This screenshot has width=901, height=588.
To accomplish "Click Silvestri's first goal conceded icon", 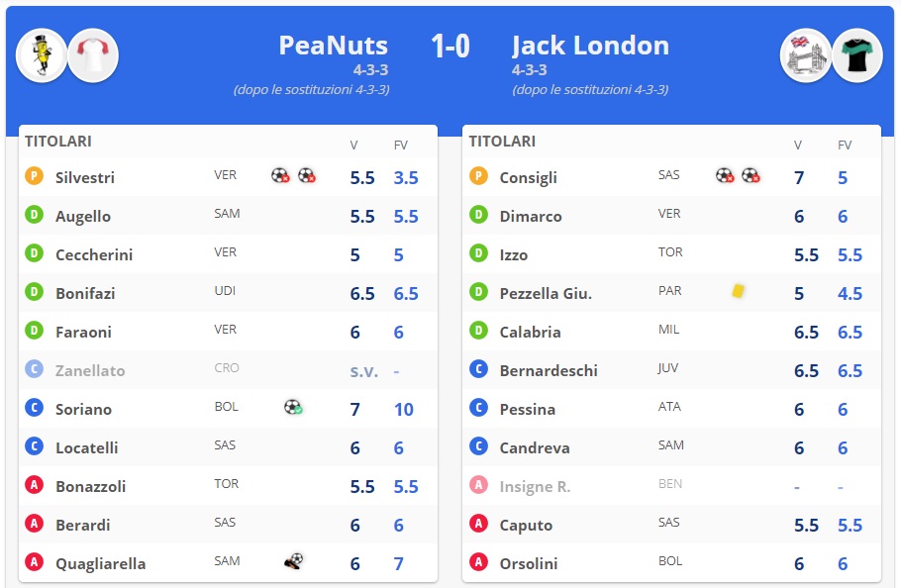I will (280, 175).
